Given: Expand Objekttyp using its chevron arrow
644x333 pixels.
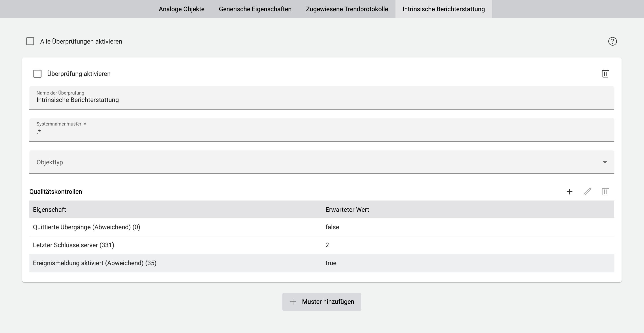Looking at the screenshot, I should (x=605, y=162).
